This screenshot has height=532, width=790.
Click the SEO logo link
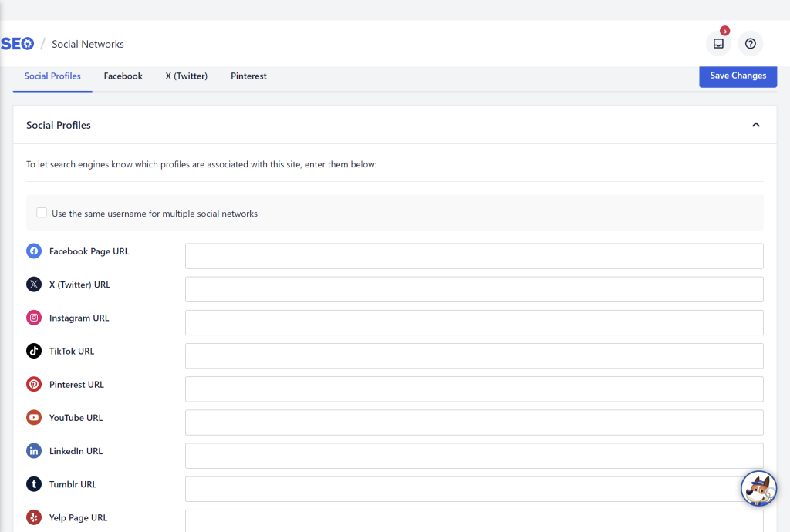(x=17, y=44)
